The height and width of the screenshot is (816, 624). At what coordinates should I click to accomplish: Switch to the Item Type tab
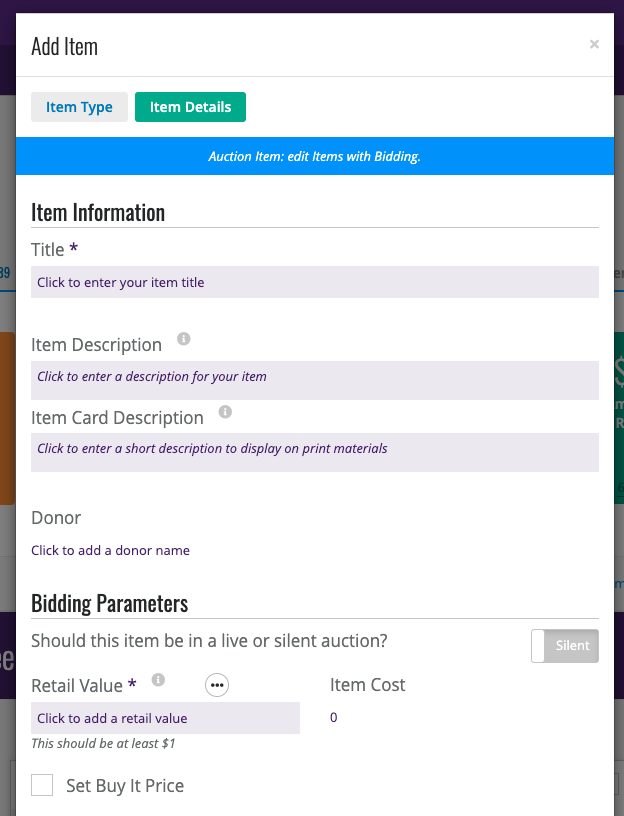(x=79, y=107)
